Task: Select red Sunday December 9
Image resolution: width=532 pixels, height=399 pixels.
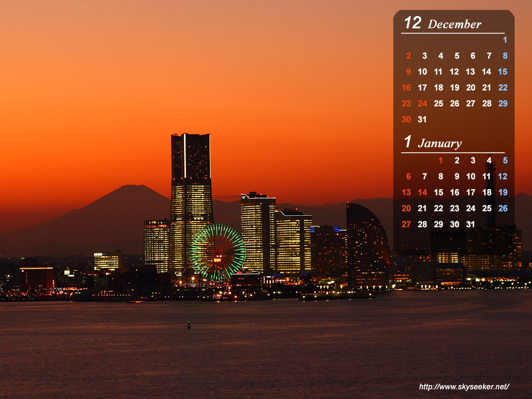Action: coord(408,72)
